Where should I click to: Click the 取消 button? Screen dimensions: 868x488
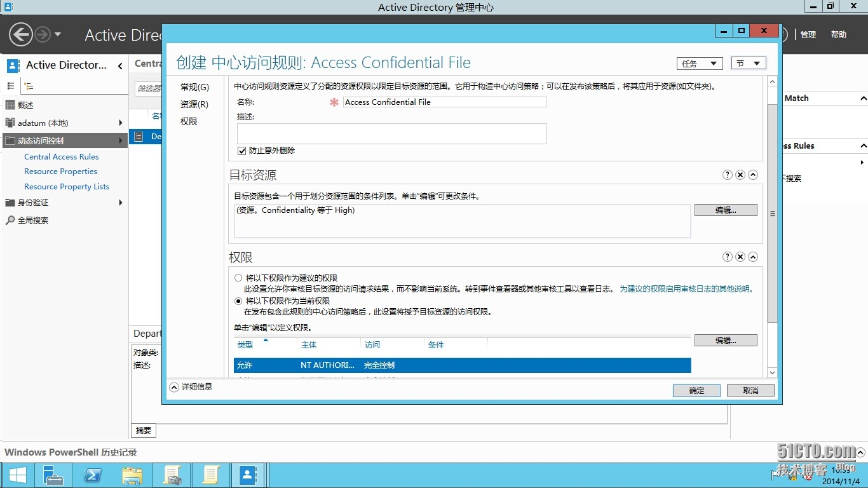[750, 391]
